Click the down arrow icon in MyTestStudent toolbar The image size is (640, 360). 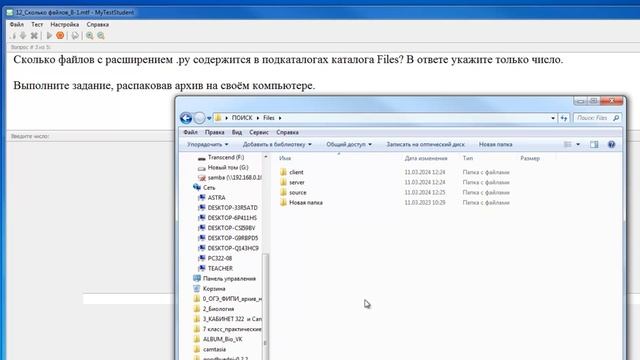(23, 36)
